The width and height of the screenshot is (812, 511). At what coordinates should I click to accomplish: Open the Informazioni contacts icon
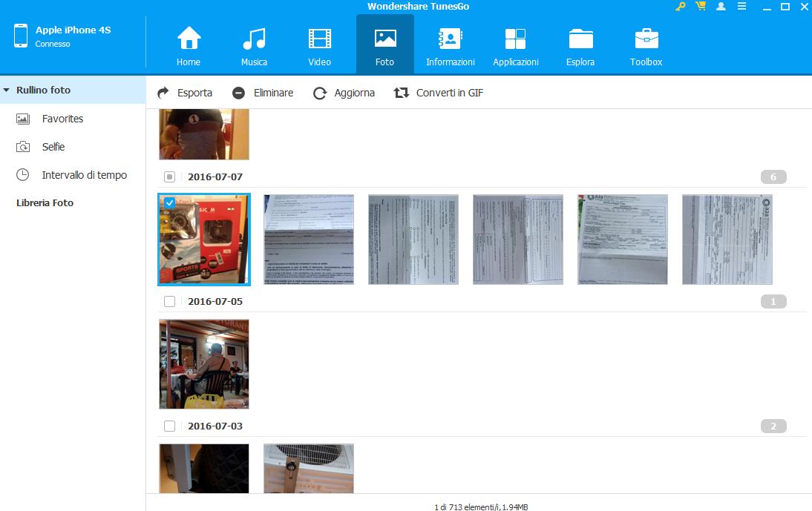(x=450, y=39)
